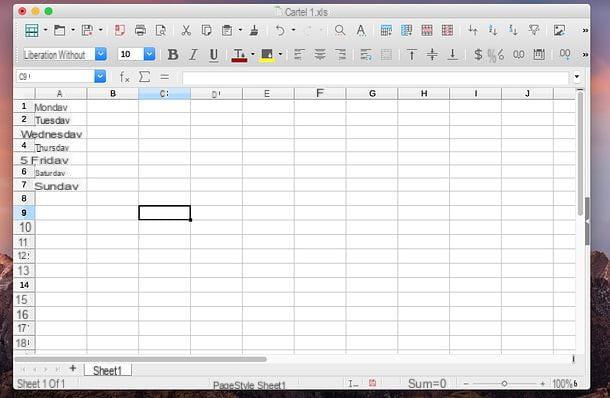The height and width of the screenshot is (398, 610).
Task: Open Find and Replace magnifier icon
Action: point(340,30)
